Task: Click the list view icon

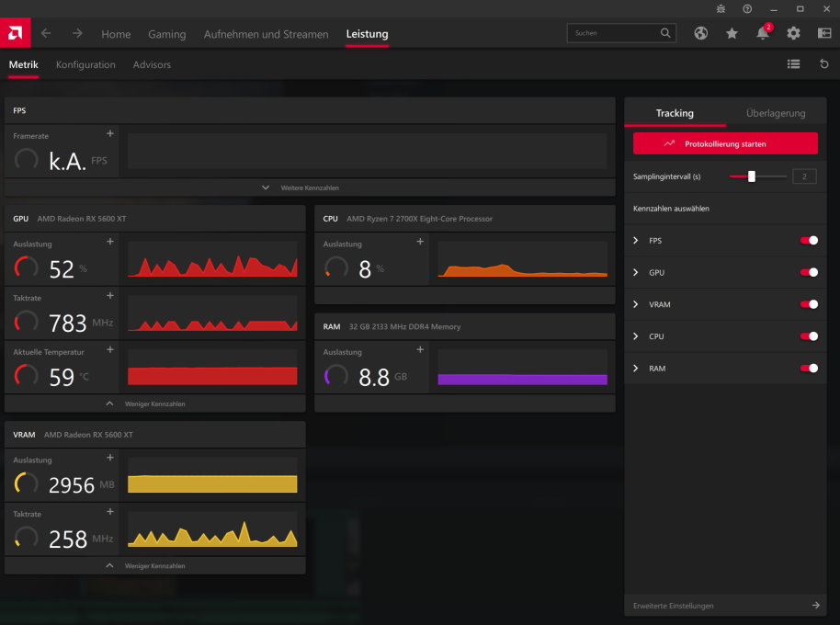Action: [793, 64]
